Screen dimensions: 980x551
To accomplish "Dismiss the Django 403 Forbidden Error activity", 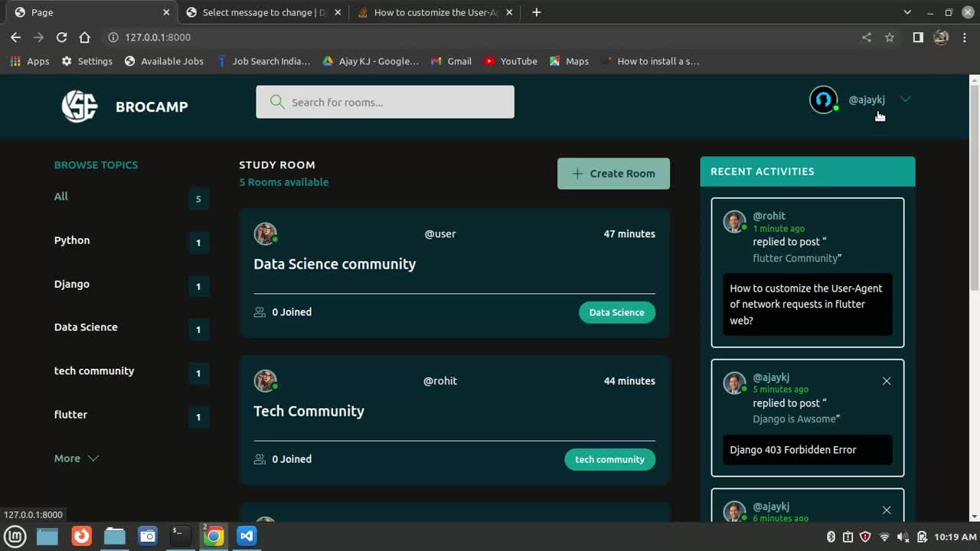I will [887, 381].
